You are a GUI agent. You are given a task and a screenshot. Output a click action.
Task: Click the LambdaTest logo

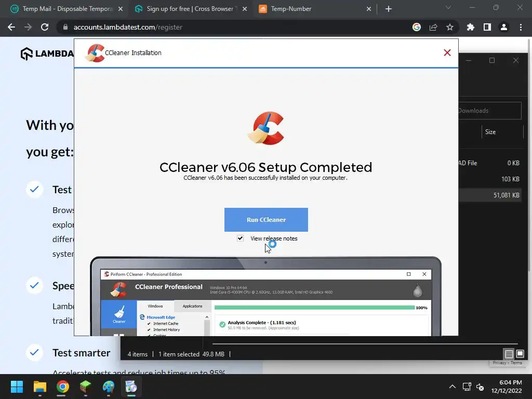[x=47, y=54]
